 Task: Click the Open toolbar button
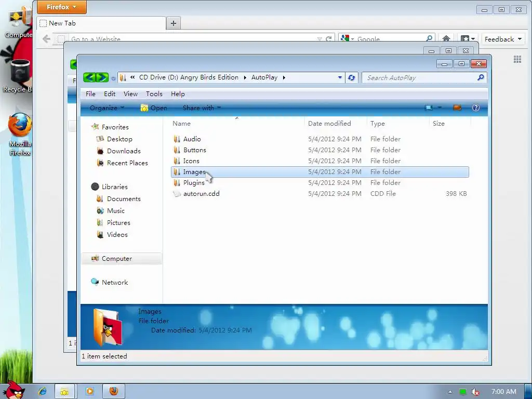coord(154,108)
